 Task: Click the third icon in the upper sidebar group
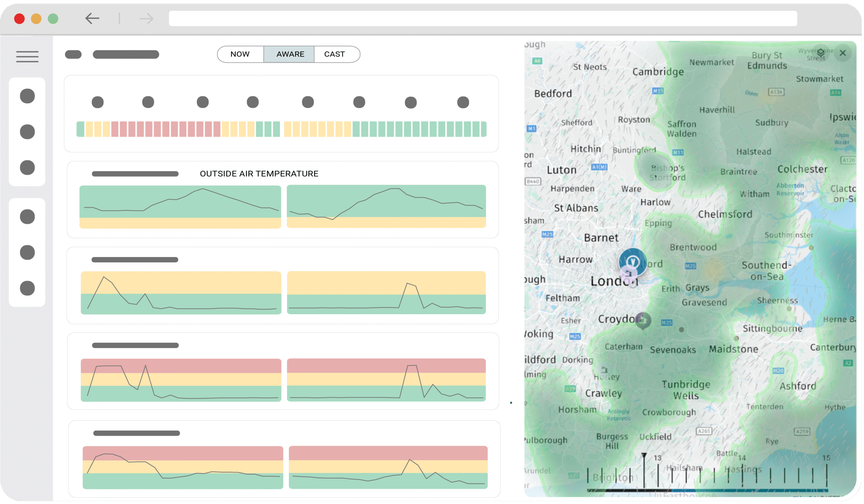(x=27, y=168)
